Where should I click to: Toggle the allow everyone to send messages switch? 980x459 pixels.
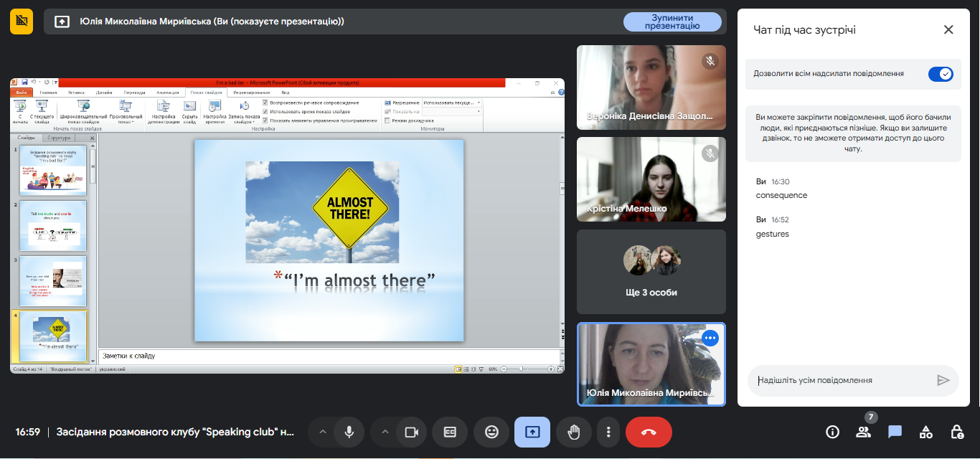(x=940, y=74)
